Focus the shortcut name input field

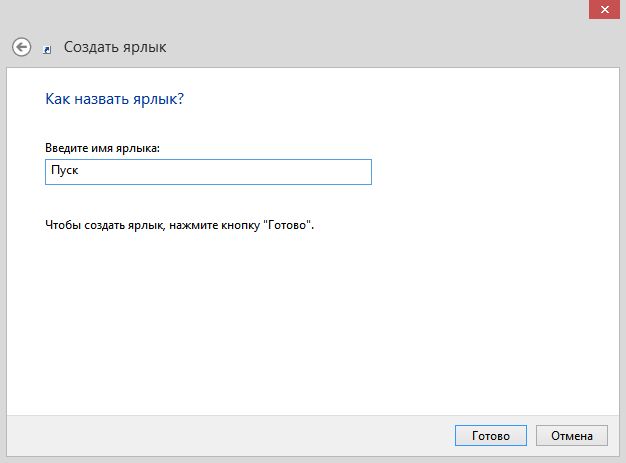(208, 172)
